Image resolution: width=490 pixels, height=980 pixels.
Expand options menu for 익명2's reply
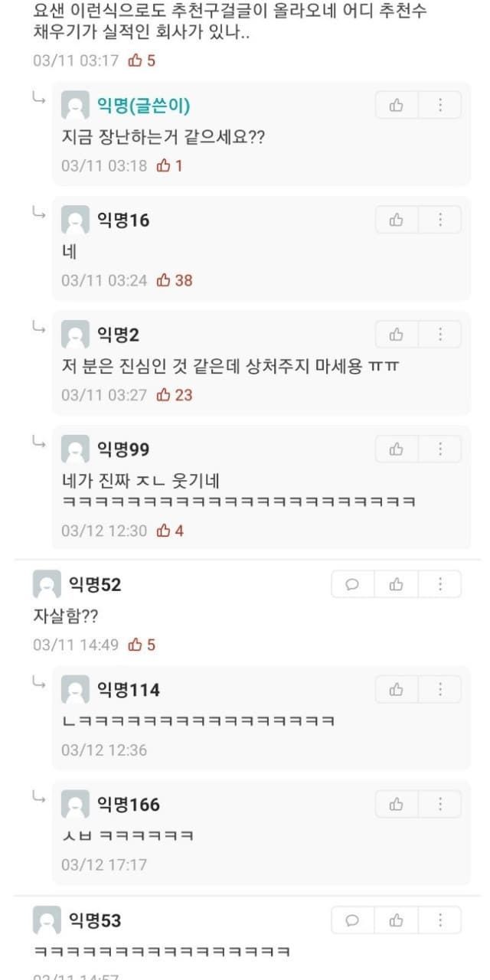point(440,335)
